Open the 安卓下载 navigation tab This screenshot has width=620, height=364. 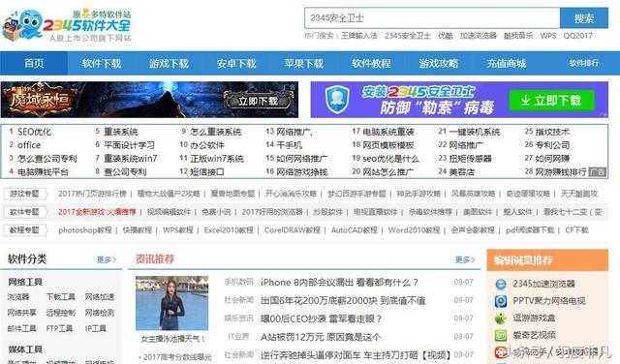(x=236, y=63)
